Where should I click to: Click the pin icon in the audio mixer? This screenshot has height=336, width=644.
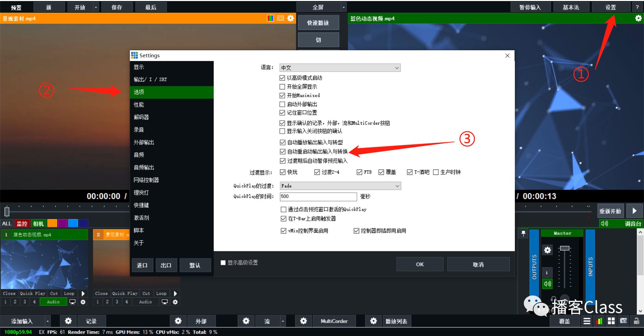coord(523,233)
